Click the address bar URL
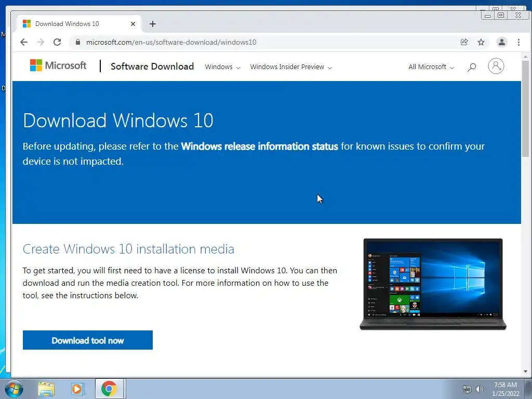Image resolution: width=532 pixels, height=399 pixels. click(171, 42)
